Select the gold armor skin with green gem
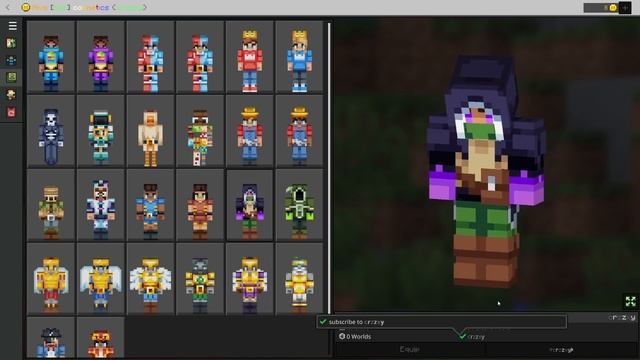 (200, 279)
